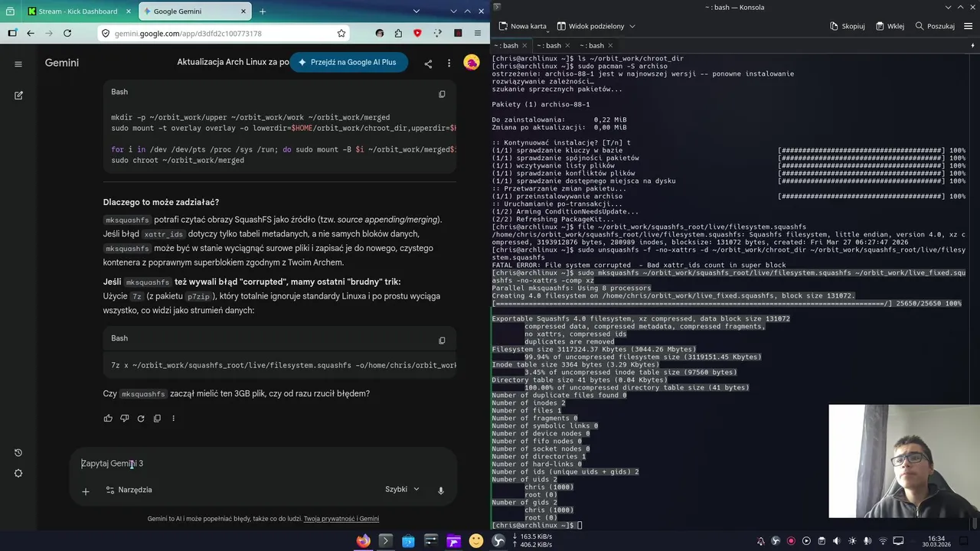Go back in browser history
This screenshot has height=551, width=980.
pyautogui.click(x=31, y=33)
